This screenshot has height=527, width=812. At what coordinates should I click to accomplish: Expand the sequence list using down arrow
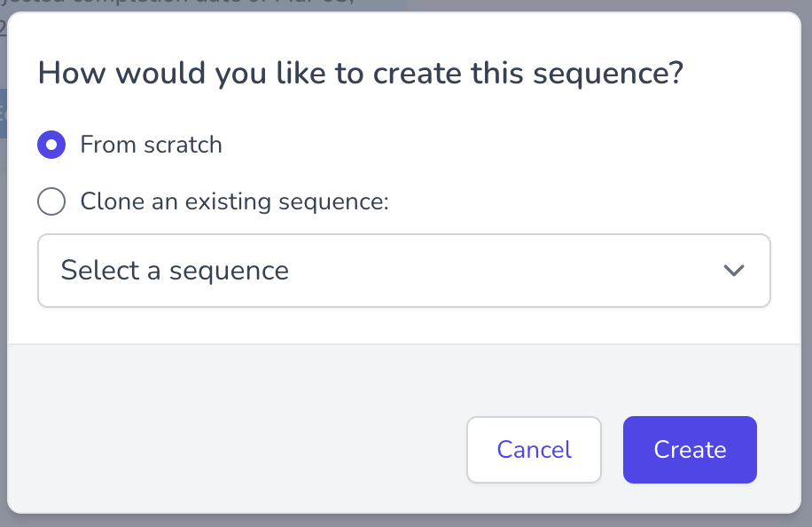point(733,271)
